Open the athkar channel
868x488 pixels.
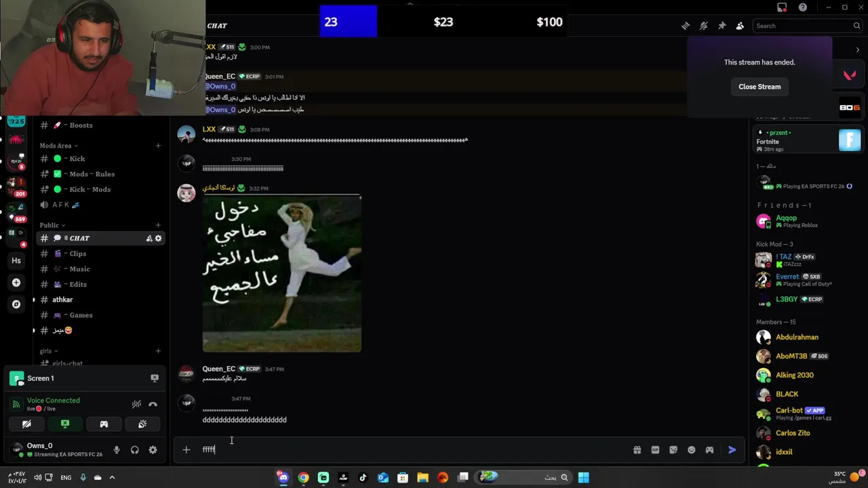pos(101,300)
